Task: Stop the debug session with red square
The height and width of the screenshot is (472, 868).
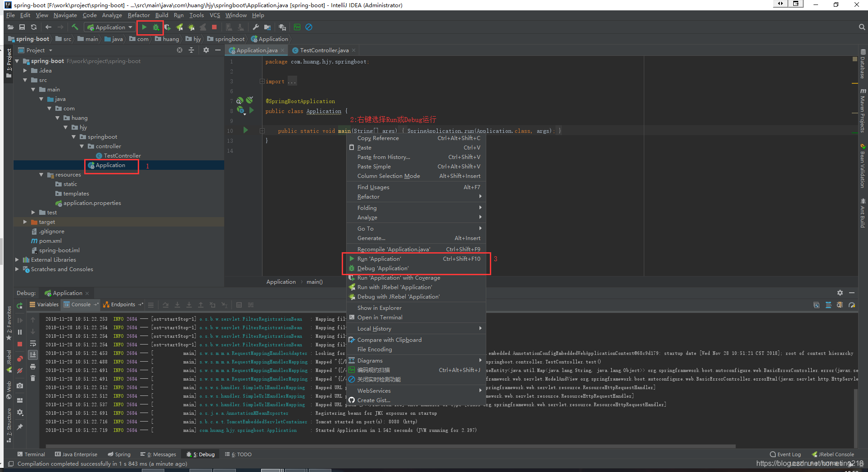Action: click(20, 344)
